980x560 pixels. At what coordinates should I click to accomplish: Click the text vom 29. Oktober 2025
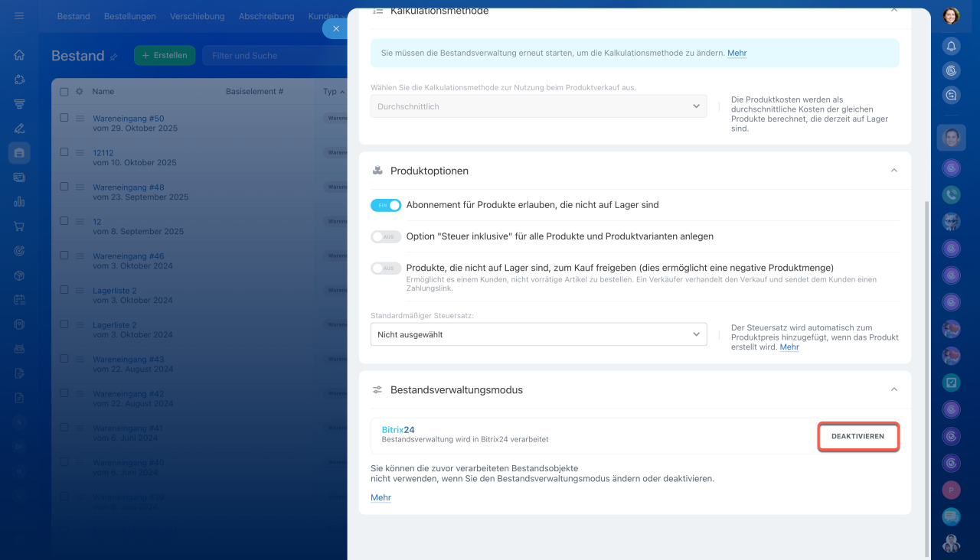(x=135, y=129)
